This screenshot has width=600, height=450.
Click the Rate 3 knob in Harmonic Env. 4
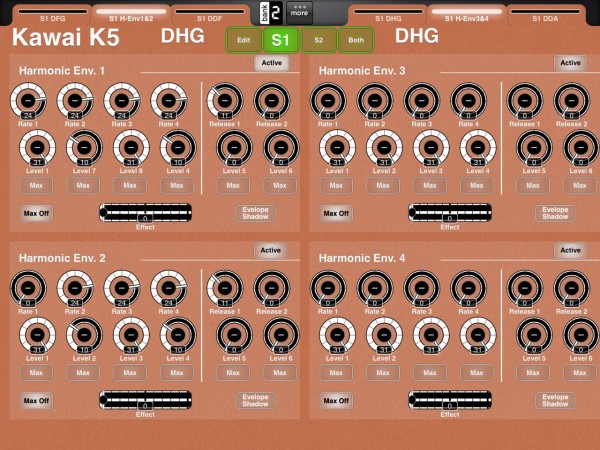[x=422, y=289]
